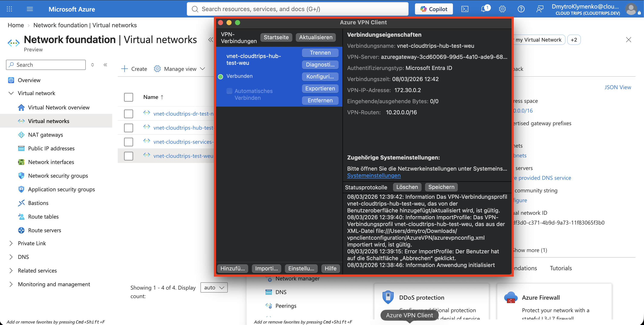
Task: Click the Application security groups icon
Action: (21, 189)
